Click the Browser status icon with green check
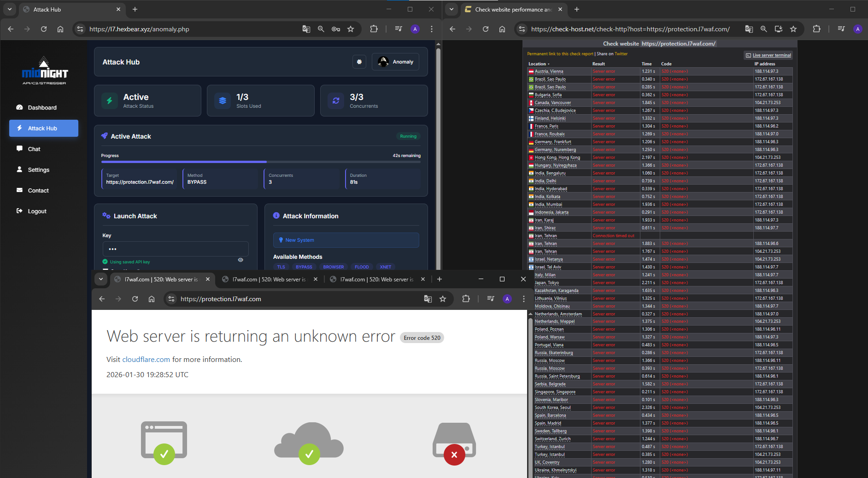 pos(164,443)
